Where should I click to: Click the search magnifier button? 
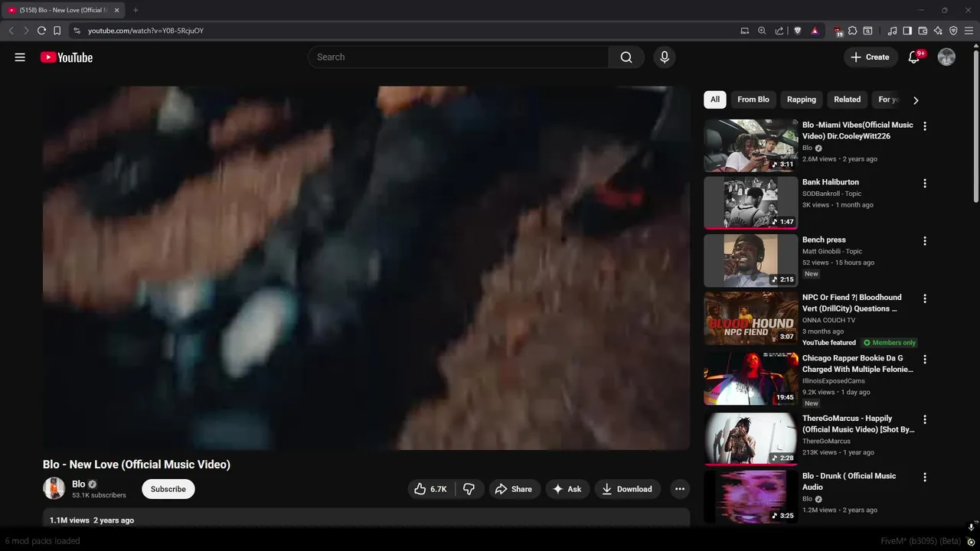pyautogui.click(x=626, y=57)
